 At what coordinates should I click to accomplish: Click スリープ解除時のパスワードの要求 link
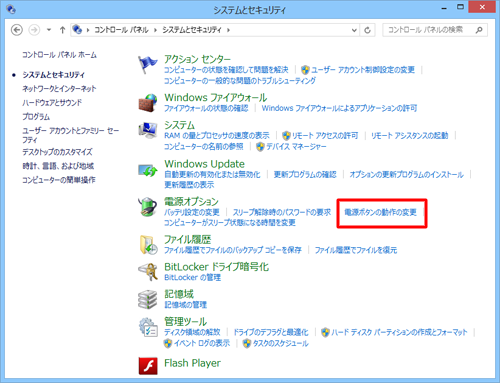[x=282, y=212]
